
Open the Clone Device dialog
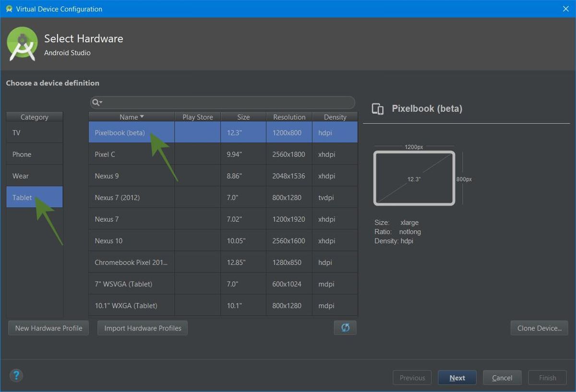539,328
